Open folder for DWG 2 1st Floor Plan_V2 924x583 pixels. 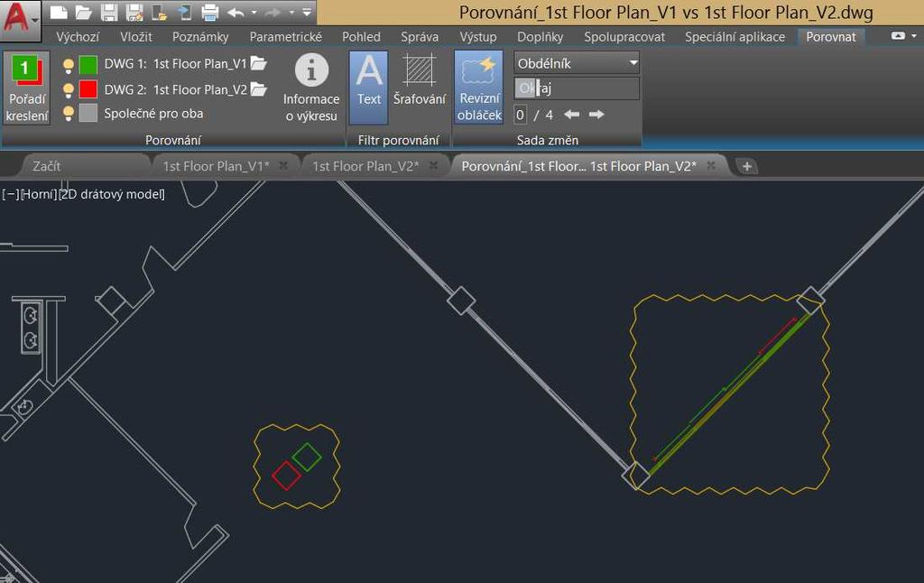(259, 89)
